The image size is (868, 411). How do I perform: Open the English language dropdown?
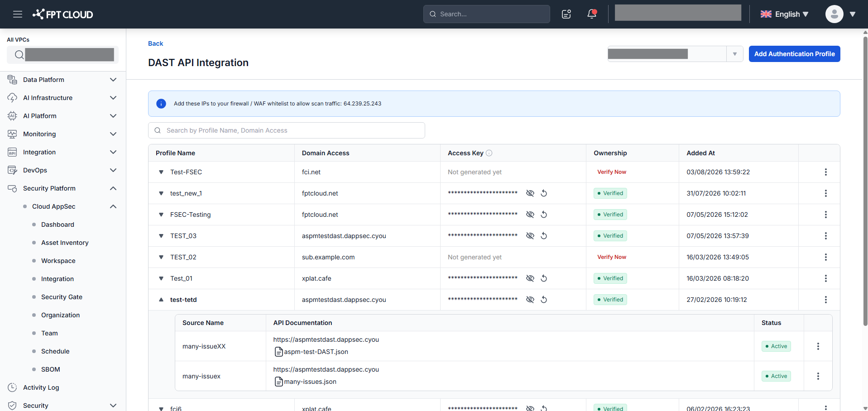(785, 14)
